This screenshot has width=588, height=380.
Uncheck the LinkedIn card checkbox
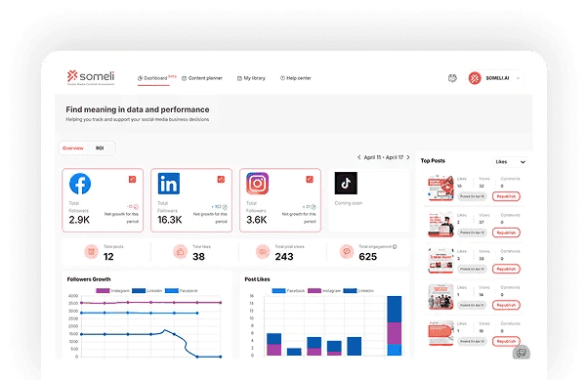pos(221,180)
